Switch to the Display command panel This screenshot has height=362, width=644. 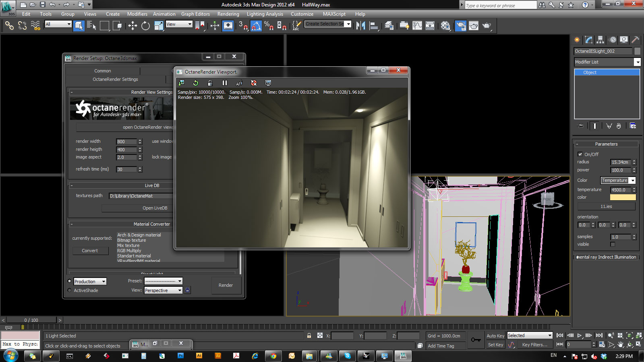[624, 39]
